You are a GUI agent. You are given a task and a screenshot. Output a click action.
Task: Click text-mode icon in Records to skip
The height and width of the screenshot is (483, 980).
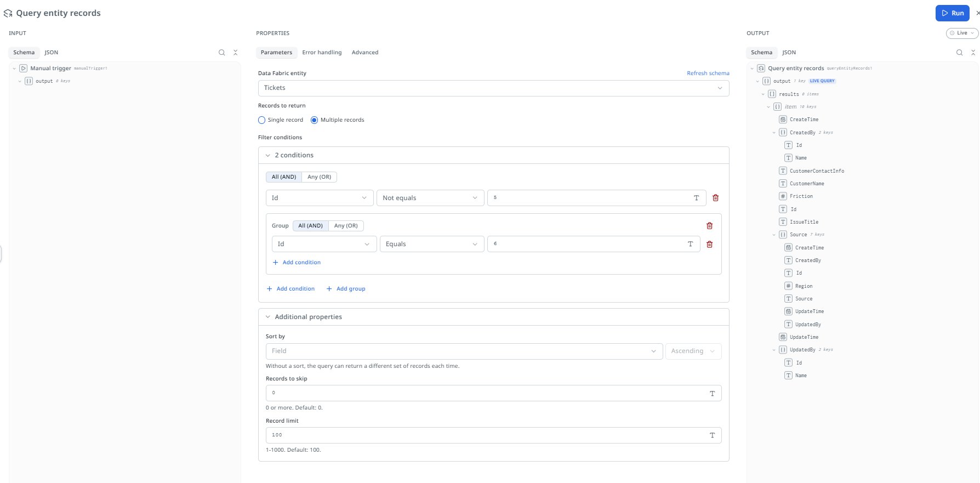point(713,393)
